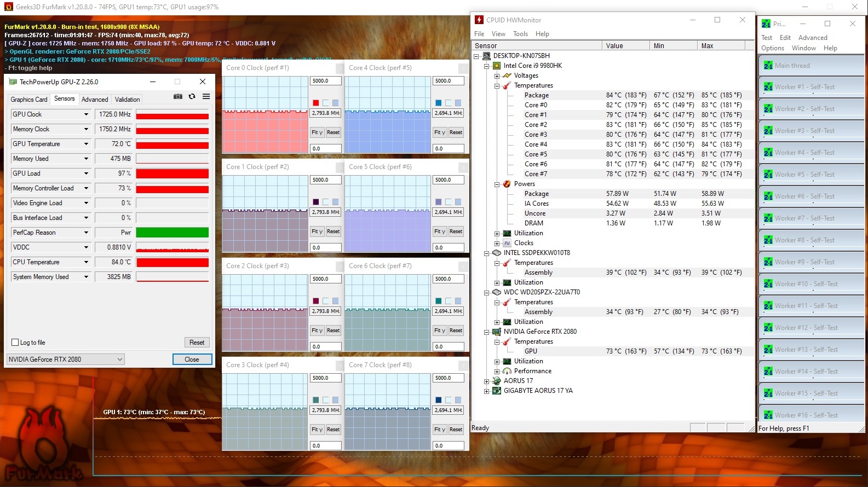Click the GPU-Z graphics card title icon
This screenshot has width=868, height=487.
[13, 82]
